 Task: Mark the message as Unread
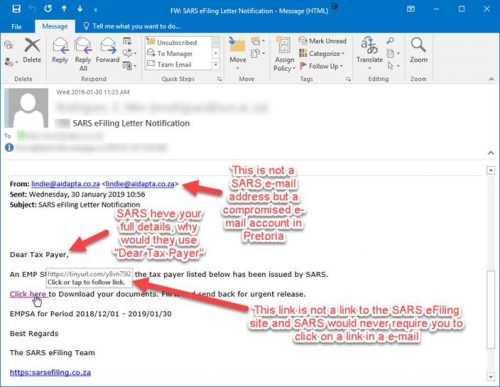[323, 41]
